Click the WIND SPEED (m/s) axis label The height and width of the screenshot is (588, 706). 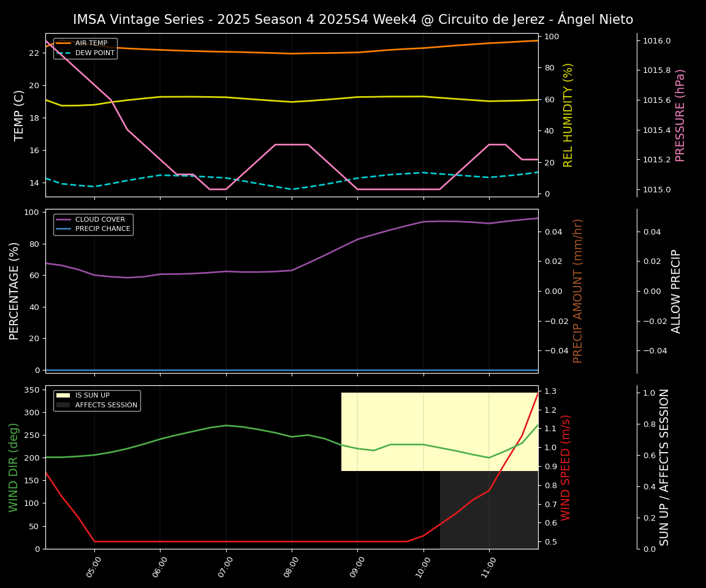click(x=566, y=467)
